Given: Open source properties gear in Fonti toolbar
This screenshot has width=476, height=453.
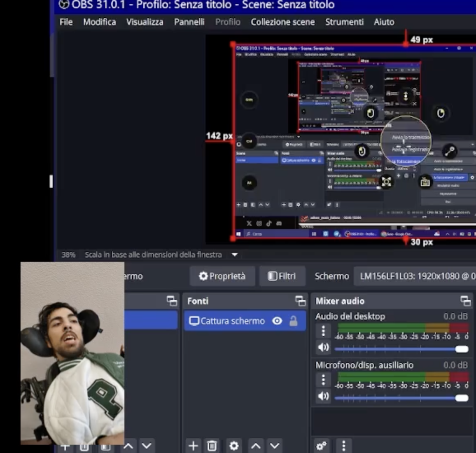Looking at the screenshot, I should pyautogui.click(x=234, y=446).
